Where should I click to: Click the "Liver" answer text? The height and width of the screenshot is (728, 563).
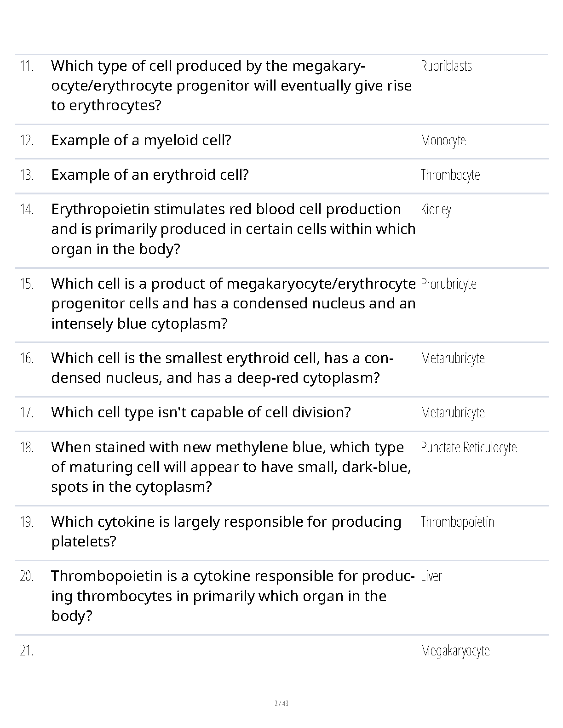[431, 576]
